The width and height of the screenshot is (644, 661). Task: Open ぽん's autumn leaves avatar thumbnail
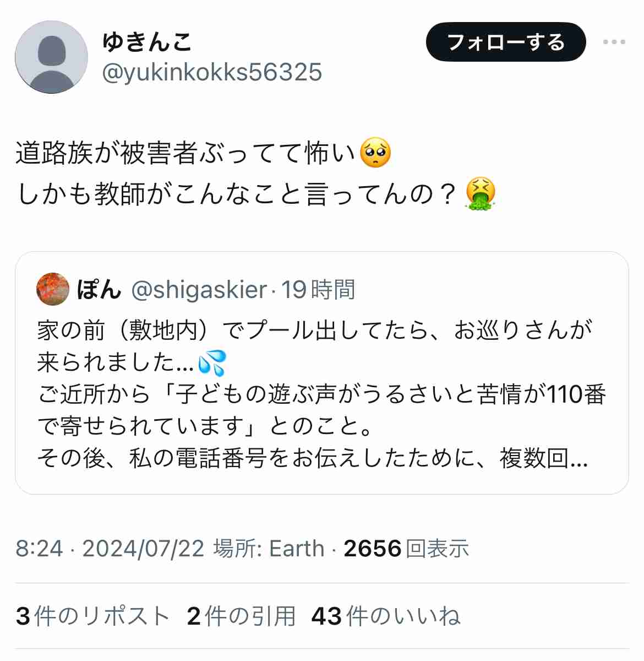coord(53,289)
